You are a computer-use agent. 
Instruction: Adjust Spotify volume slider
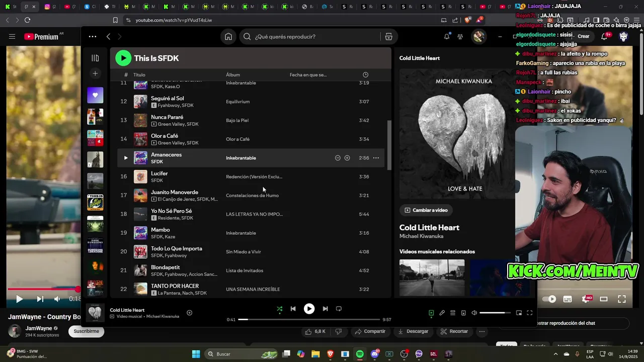(x=495, y=313)
